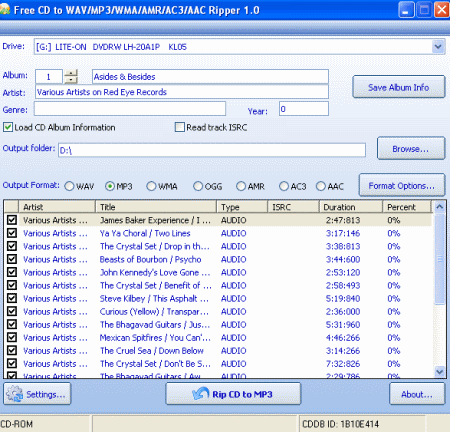Click the duration 7:32:826
This screenshot has height=432, width=450.
click(x=343, y=363)
